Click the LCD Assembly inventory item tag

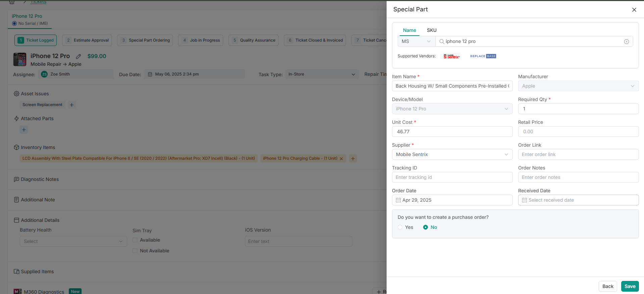(x=139, y=158)
